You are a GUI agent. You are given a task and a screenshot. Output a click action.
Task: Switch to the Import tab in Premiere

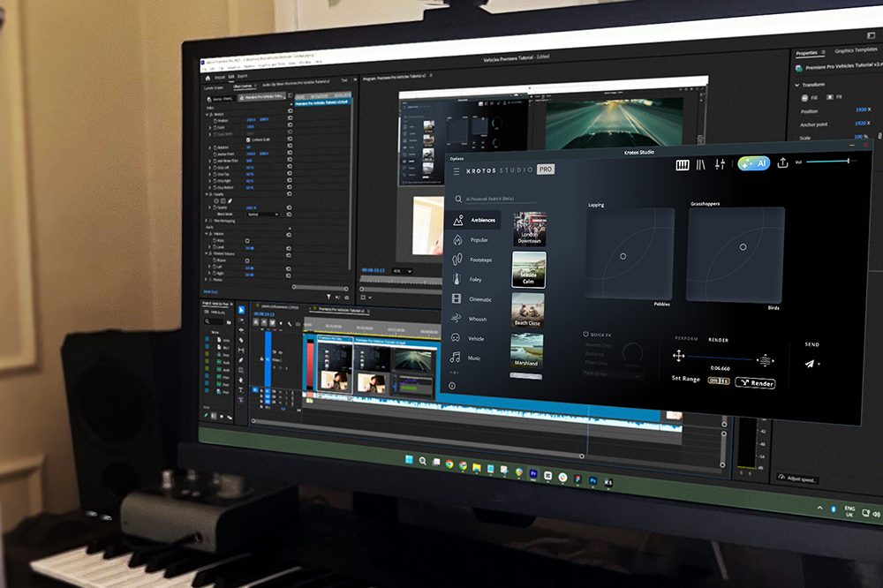[220, 77]
